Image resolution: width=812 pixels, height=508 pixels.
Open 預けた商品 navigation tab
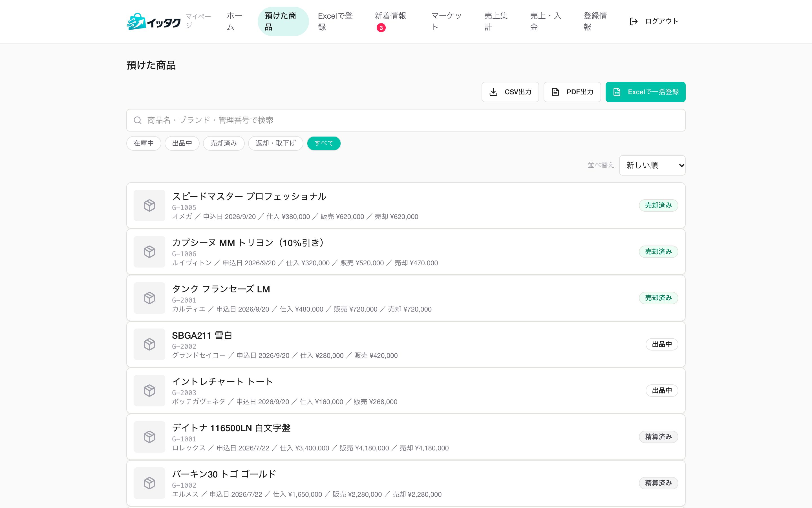[283, 21]
